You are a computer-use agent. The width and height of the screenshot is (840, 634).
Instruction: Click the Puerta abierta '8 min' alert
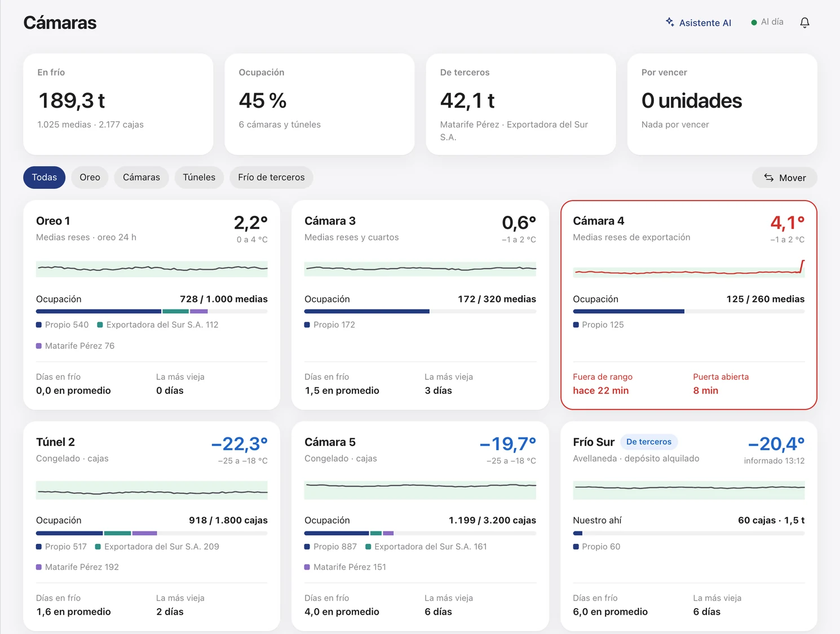[706, 391]
